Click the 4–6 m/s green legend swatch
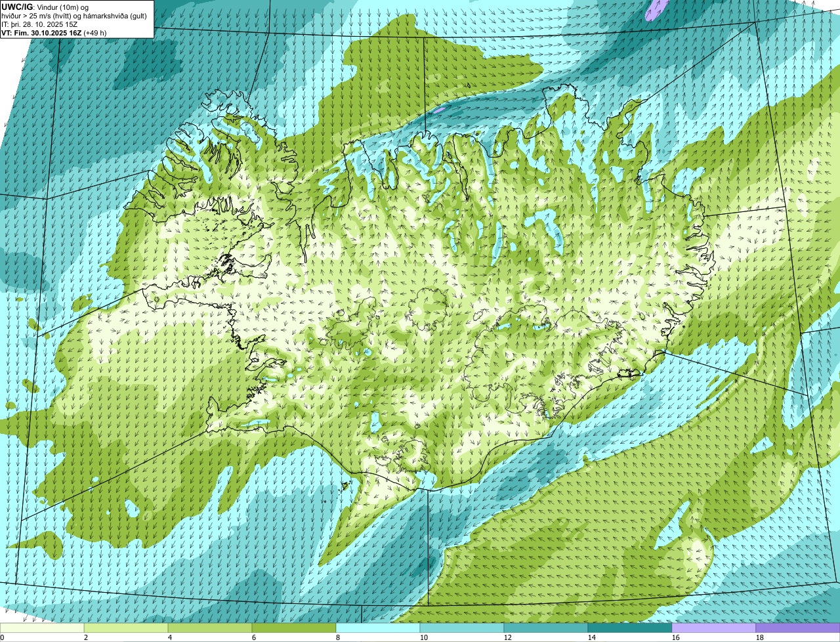840x642 pixels. pyautogui.click(x=210, y=628)
